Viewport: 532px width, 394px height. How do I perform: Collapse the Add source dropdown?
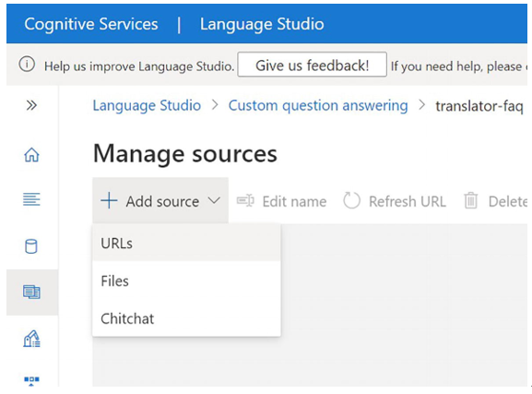pyautogui.click(x=160, y=201)
